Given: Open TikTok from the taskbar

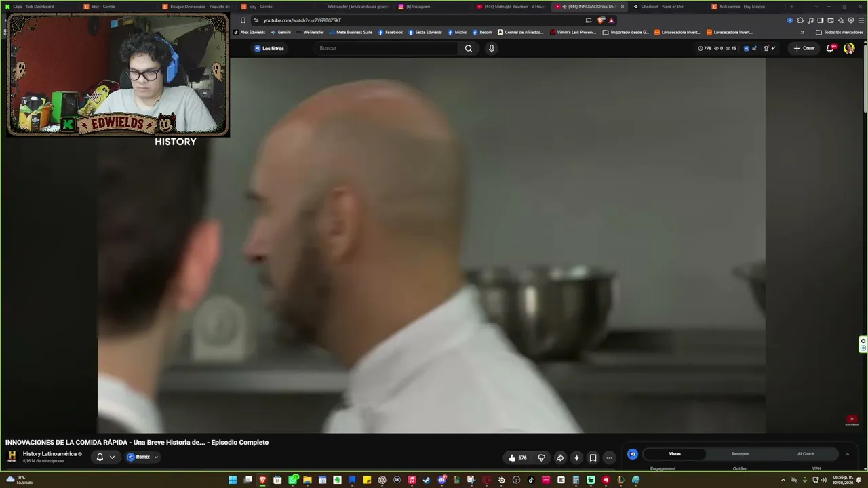Looking at the screenshot, I should (531, 480).
